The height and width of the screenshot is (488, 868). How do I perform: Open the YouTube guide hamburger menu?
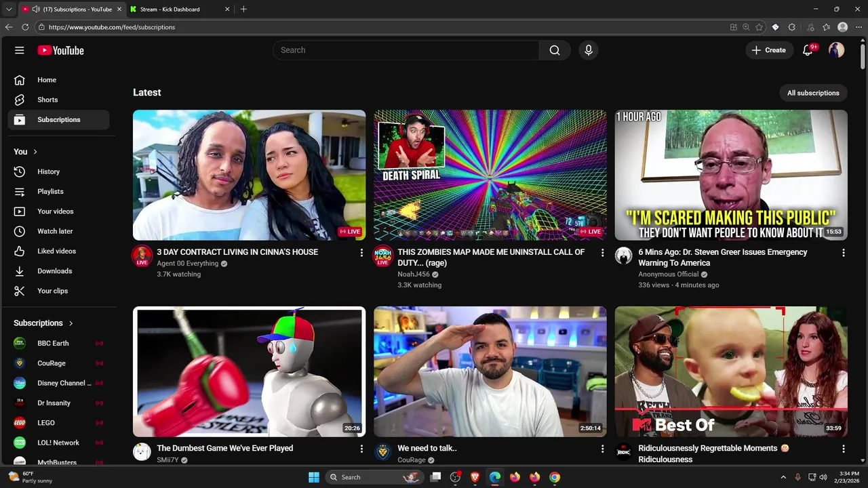20,50
